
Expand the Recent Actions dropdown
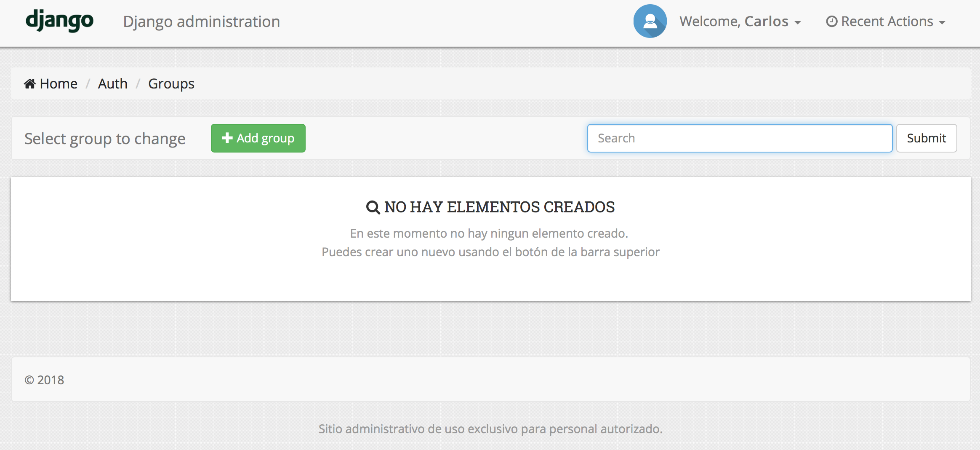coord(886,21)
